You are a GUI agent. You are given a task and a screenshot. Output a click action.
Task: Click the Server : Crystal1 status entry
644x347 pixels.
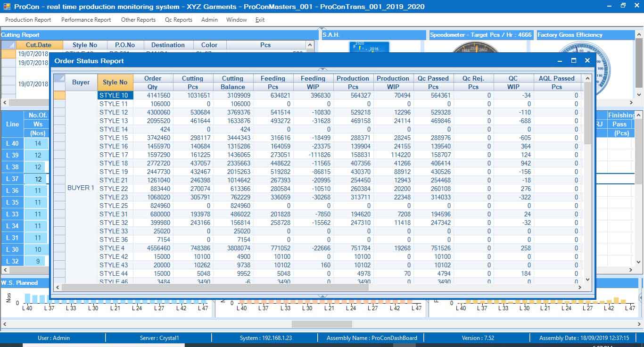159,338
